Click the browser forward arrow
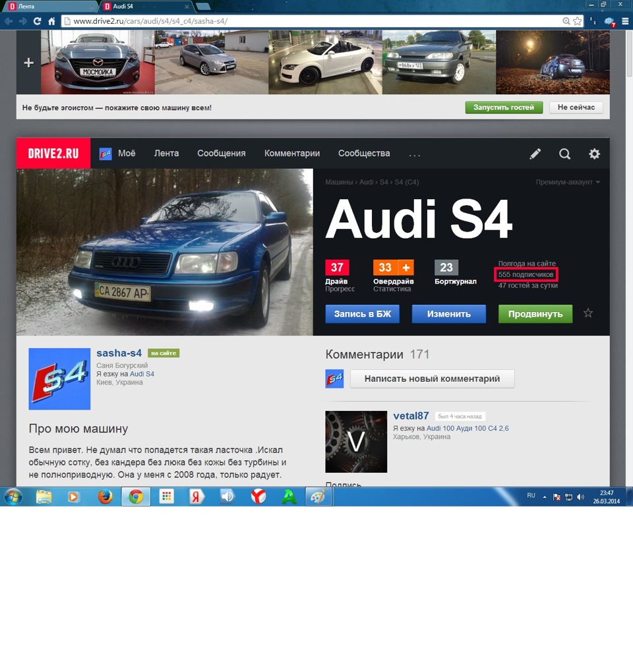Viewport: 633px width, 672px height. [x=22, y=21]
